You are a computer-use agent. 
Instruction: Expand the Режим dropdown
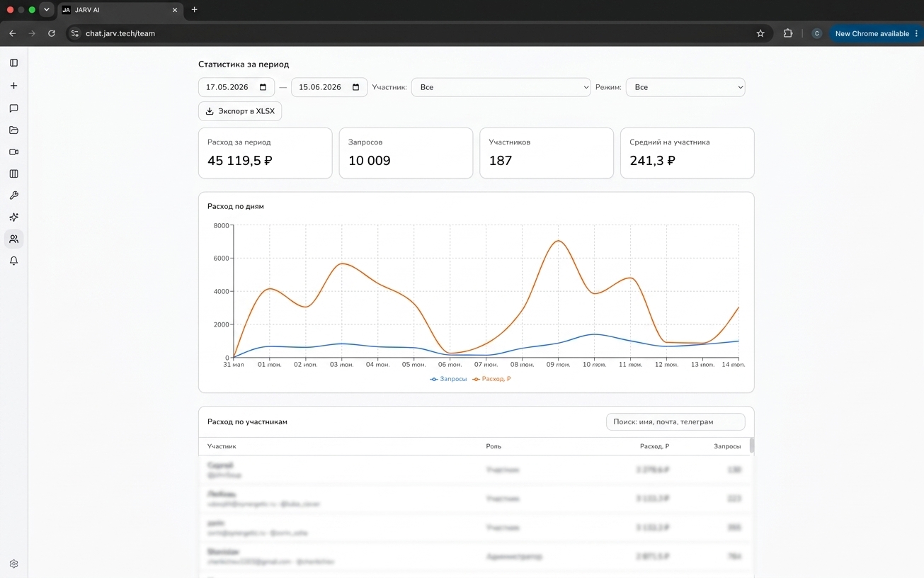tap(685, 87)
